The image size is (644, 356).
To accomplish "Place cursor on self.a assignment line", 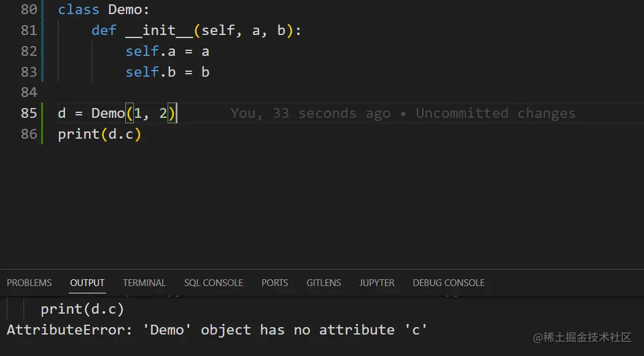I will coord(167,52).
